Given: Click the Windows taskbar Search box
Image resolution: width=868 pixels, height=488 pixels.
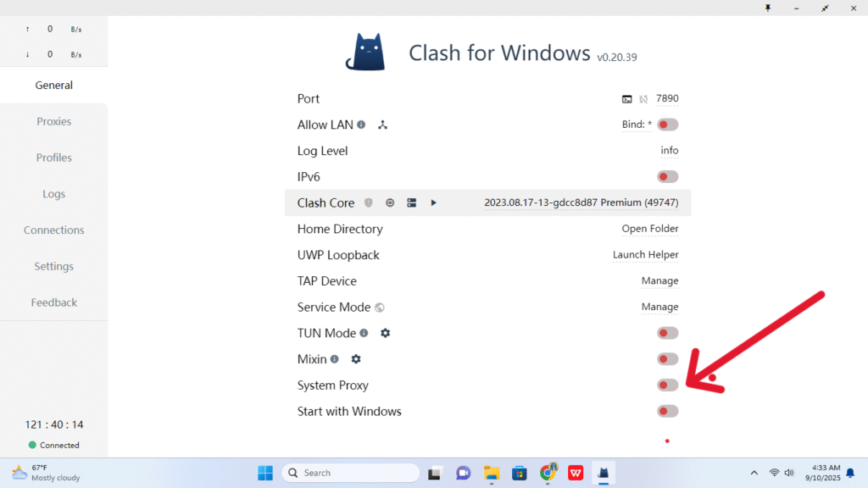Looking at the screenshot, I should tap(351, 473).
